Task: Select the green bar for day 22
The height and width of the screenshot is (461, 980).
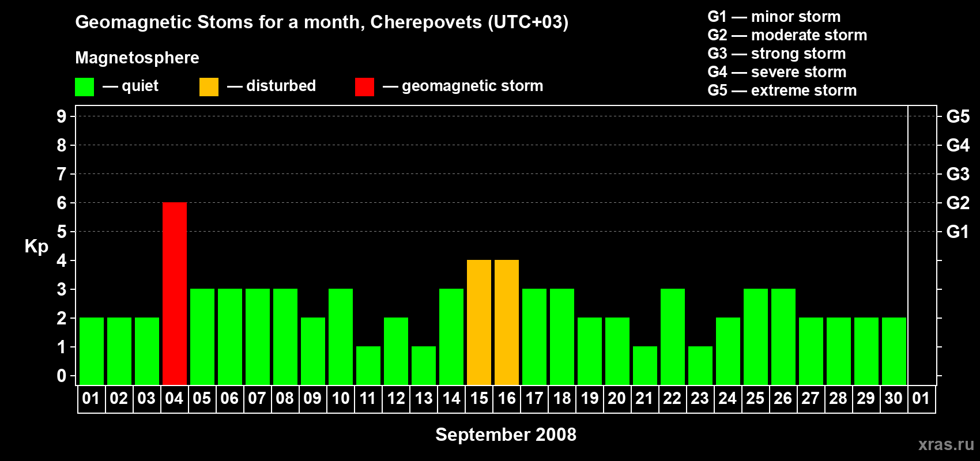Action: coord(673,337)
